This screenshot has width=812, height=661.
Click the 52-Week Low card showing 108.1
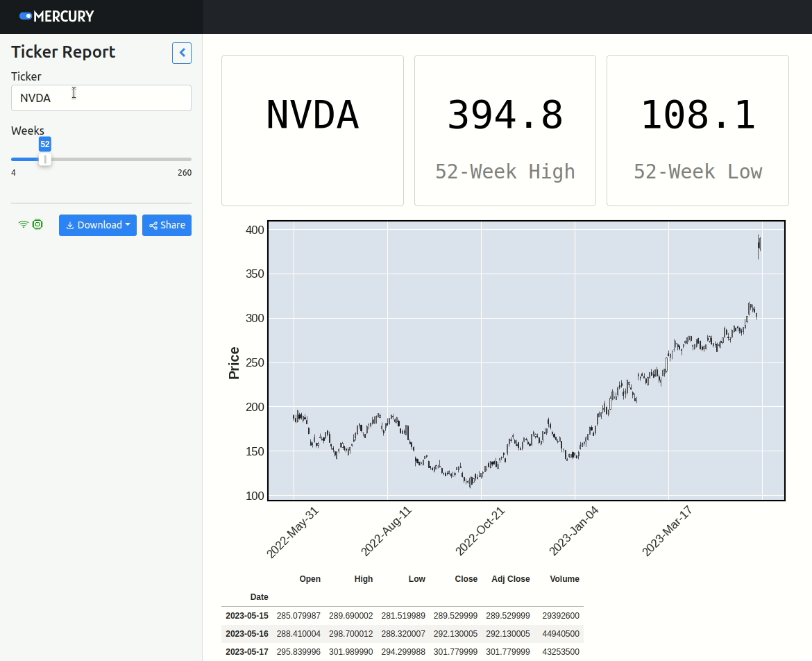pyautogui.click(x=697, y=130)
